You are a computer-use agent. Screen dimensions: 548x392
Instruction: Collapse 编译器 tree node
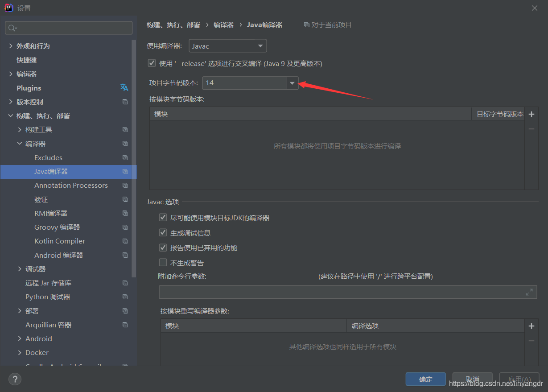tap(20, 144)
